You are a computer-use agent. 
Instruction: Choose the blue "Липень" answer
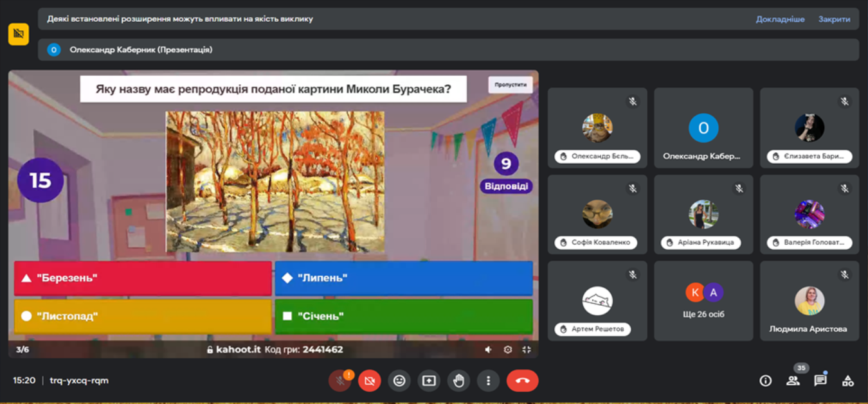click(x=404, y=278)
